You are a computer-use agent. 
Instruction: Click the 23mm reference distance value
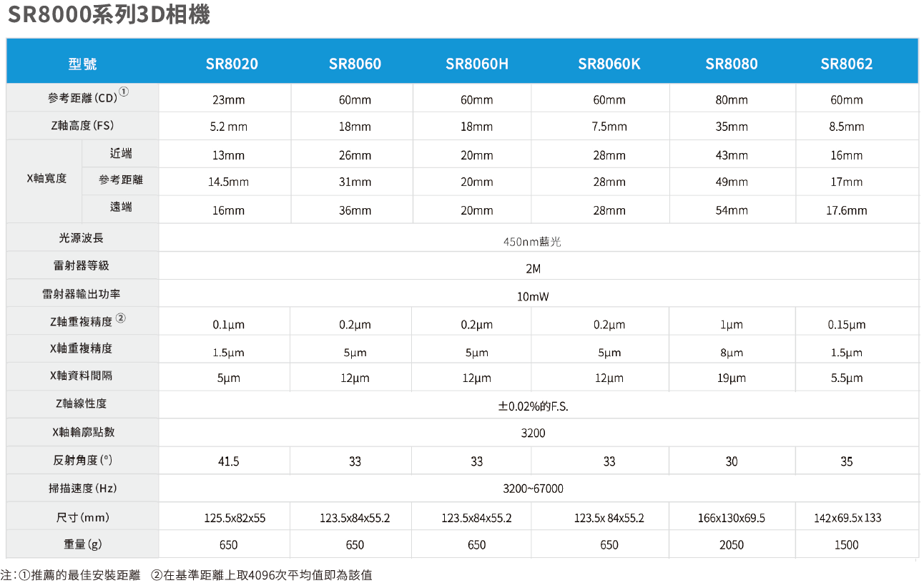tap(229, 100)
